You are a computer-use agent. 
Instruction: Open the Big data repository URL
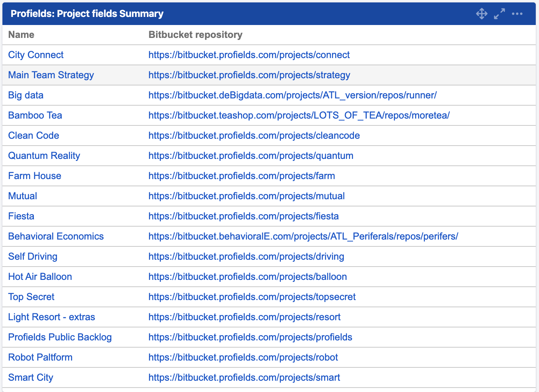(292, 95)
